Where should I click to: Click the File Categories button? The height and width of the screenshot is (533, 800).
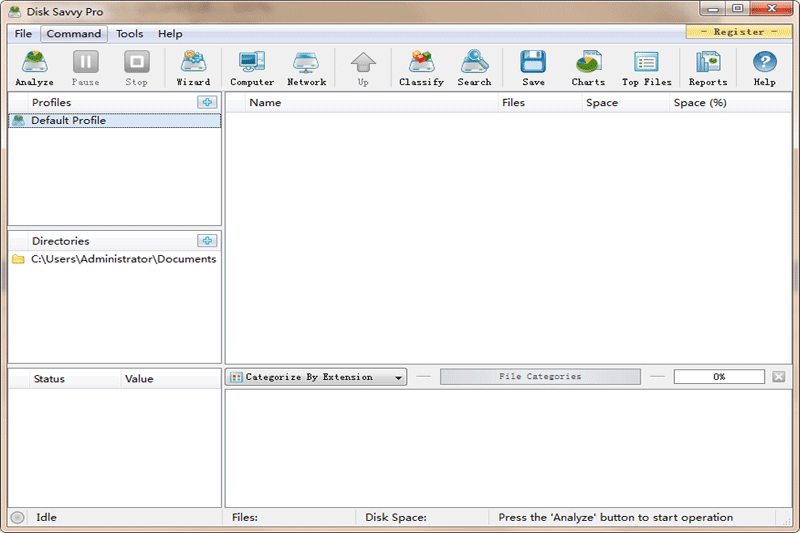coord(540,377)
